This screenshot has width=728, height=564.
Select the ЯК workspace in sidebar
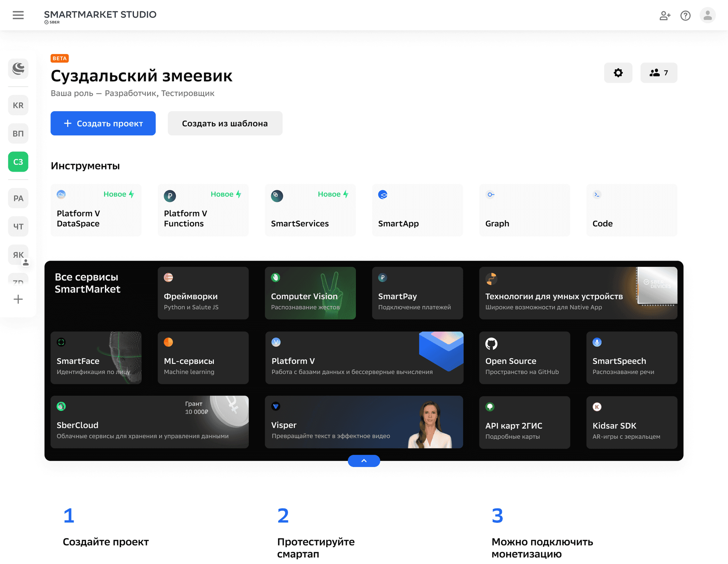coord(18,254)
